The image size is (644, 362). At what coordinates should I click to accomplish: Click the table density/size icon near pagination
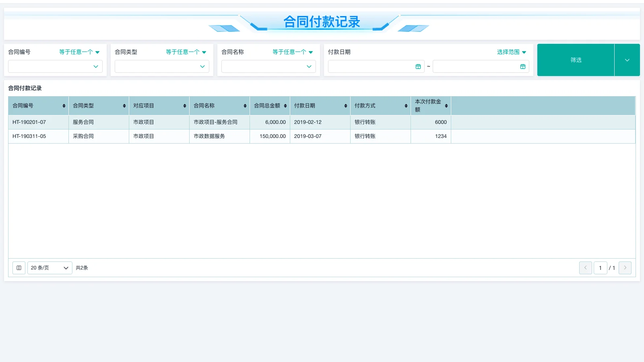point(19,267)
